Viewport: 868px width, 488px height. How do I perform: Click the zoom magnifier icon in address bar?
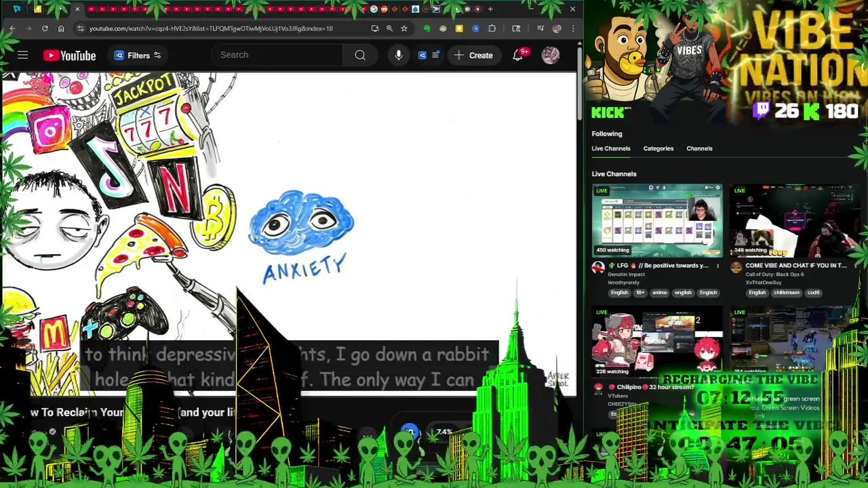(389, 28)
